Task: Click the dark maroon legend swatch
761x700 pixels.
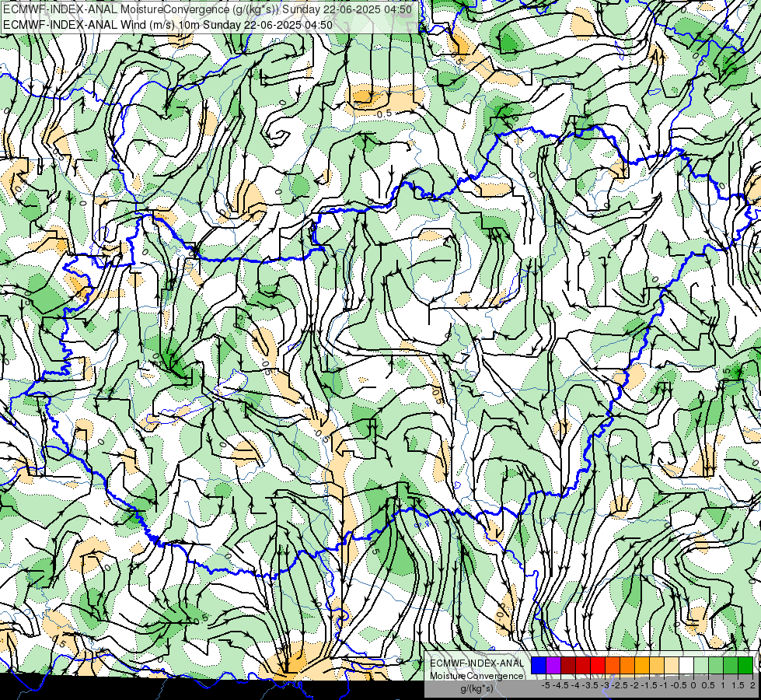Action: point(568,665)
